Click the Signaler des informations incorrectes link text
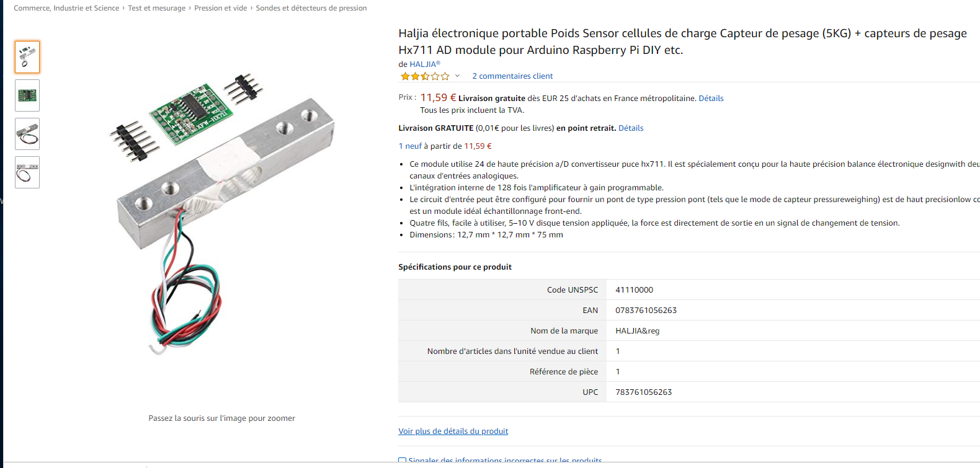Screen dimensions: 980x468 point(505,461)
